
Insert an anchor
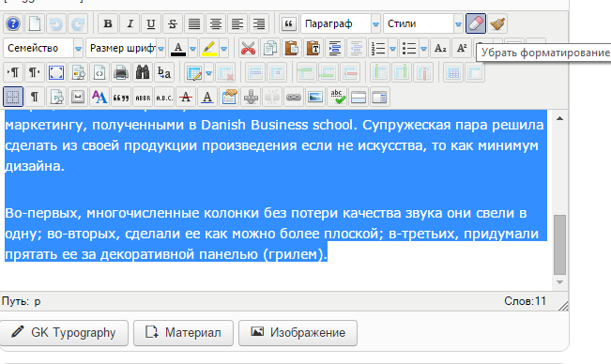point(251,98)
